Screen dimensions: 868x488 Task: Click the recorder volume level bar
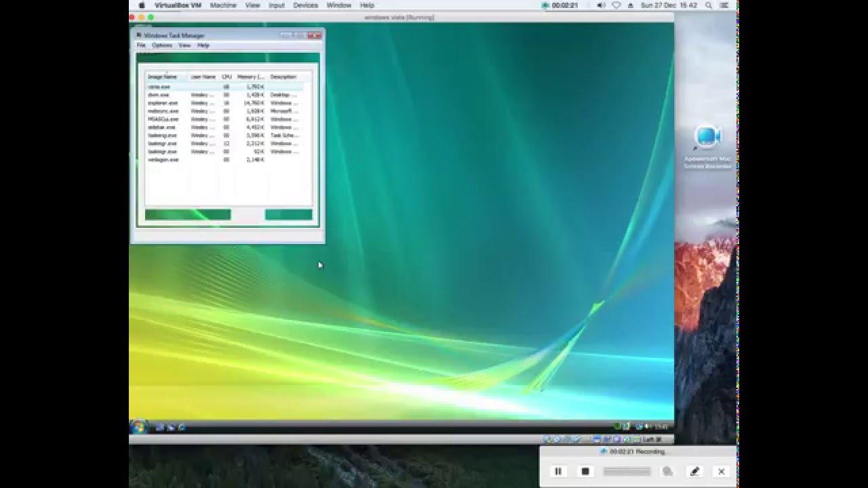click(627, 471)
